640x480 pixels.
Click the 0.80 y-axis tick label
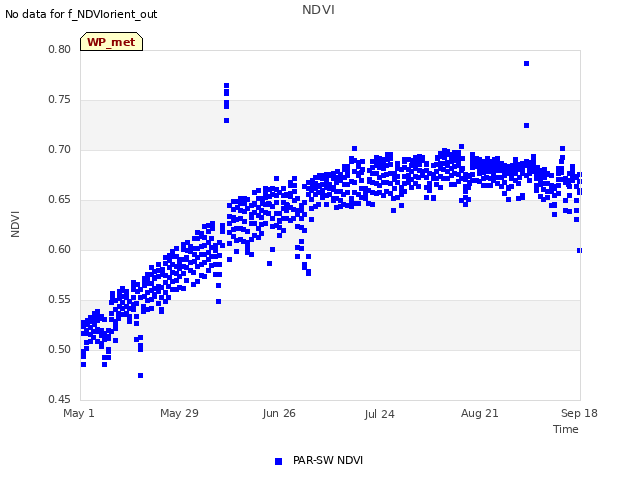click(60, 49)
